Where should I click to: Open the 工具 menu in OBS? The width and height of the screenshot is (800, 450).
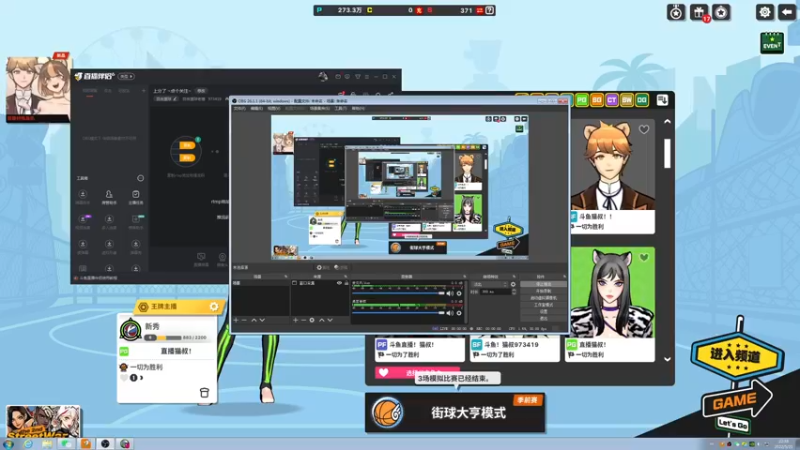[x=340, y=108]
